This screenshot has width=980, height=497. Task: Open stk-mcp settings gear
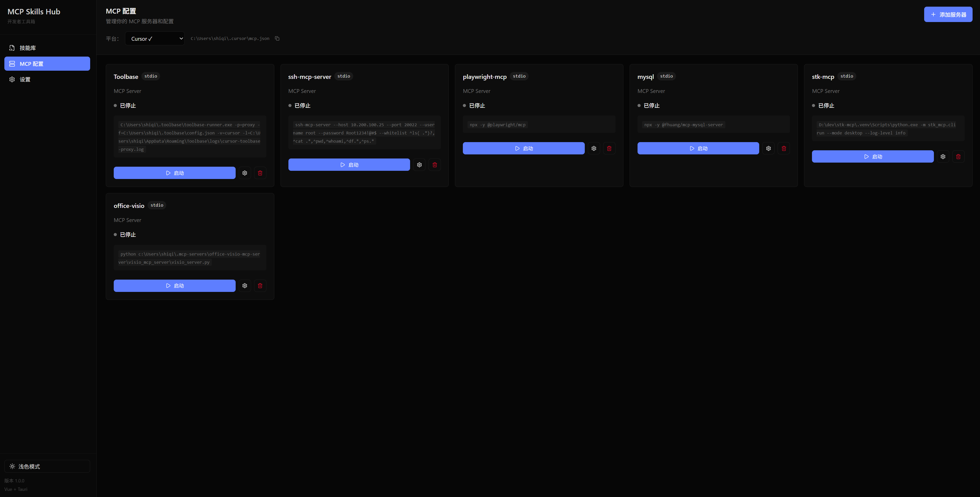click(x=943, y=157)
